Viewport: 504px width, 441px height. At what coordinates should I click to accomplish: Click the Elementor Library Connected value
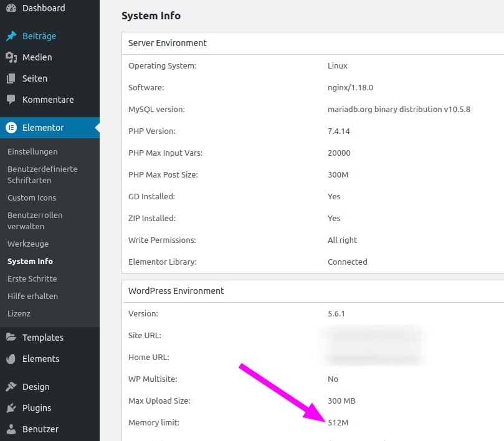[x=348, y=262]
